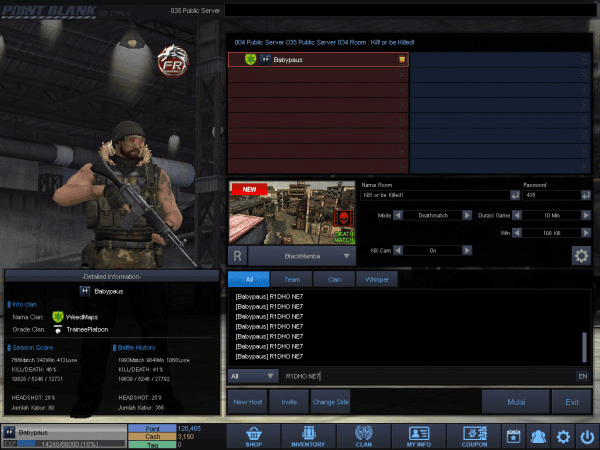This screenshot has width=600, height=450.
Task: Click Season Score heading
Action: pyautogui.click(x=33, y=347)
